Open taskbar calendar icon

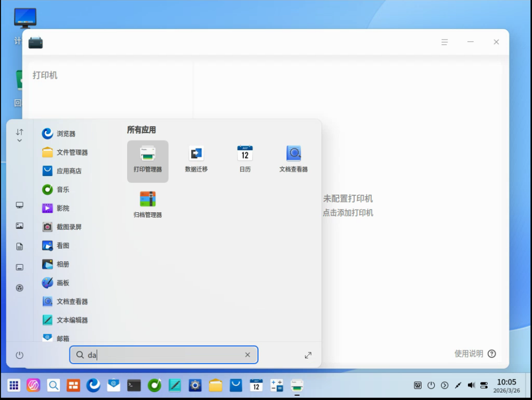(x=256, y=386)
